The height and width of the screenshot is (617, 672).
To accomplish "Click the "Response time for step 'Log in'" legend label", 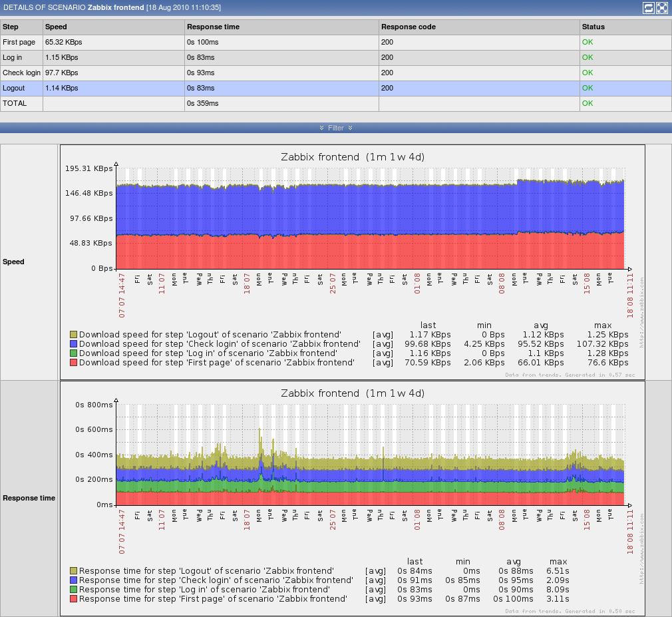I will [x=204, y=590].
